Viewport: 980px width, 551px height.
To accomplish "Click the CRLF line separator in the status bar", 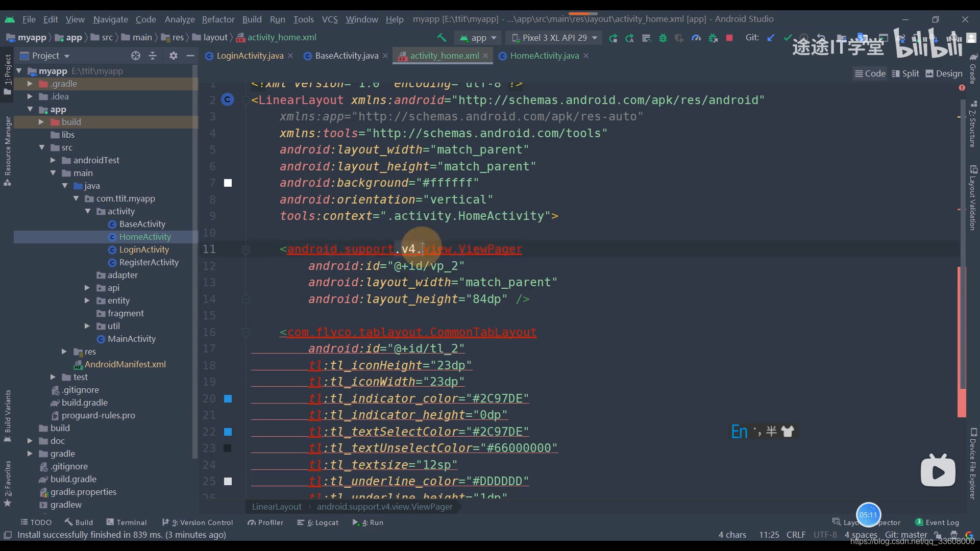I will coord(796,535).
